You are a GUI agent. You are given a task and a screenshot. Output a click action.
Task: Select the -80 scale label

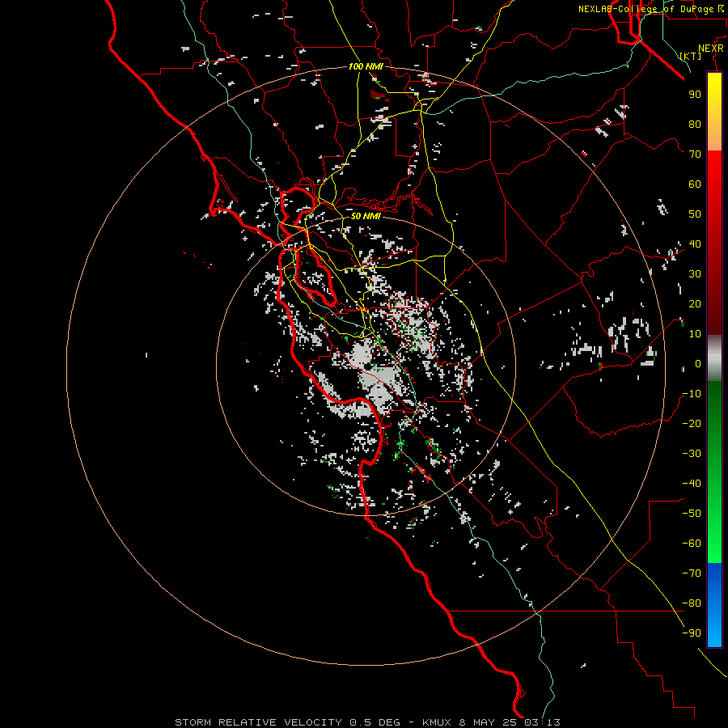pyautogui.click(x=692, y=603)
